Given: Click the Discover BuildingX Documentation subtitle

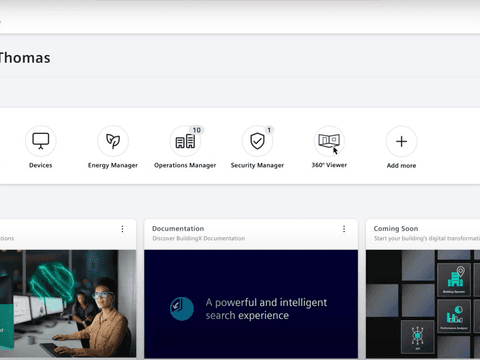Looking at the screenshot, I should pyautogui.click(x=199, y=238).
